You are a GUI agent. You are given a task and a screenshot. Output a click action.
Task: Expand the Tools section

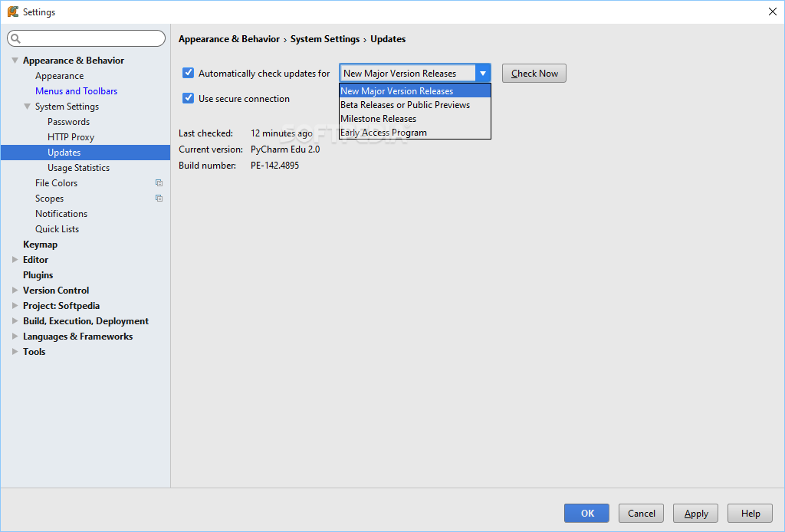tap(15, 351)
